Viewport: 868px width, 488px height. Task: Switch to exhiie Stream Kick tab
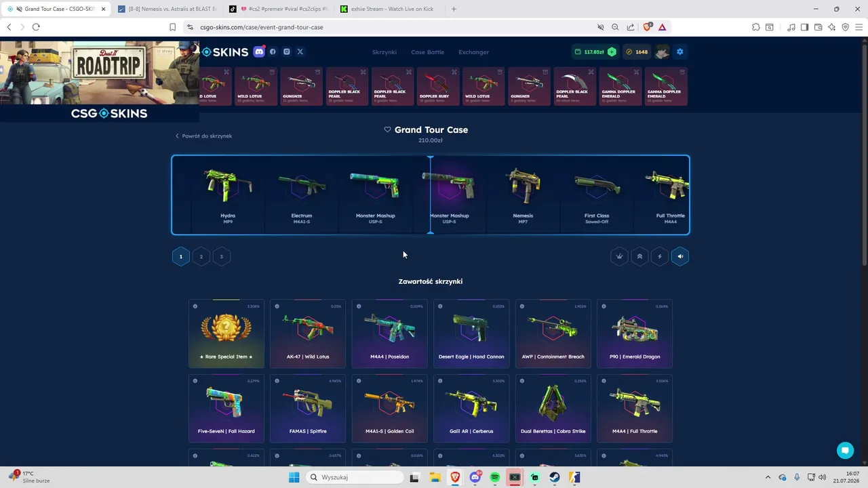(x=389, y=9)
